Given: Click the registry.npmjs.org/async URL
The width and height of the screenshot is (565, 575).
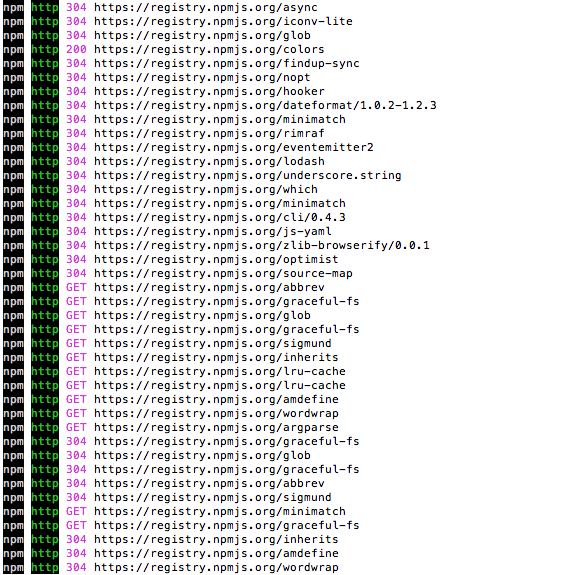Looking at the screenshot, I should click(206, 7).
